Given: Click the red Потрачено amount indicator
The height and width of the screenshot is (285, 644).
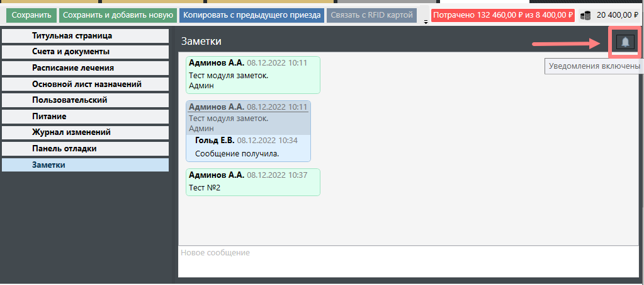Looking at the screenshot, I should pyautogui.click(x=502, y=15).
